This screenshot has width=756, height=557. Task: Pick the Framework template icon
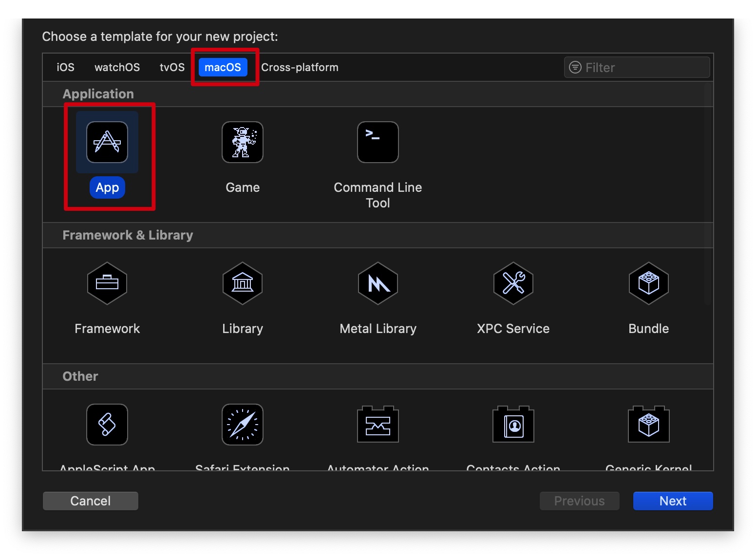click(107, 283)
